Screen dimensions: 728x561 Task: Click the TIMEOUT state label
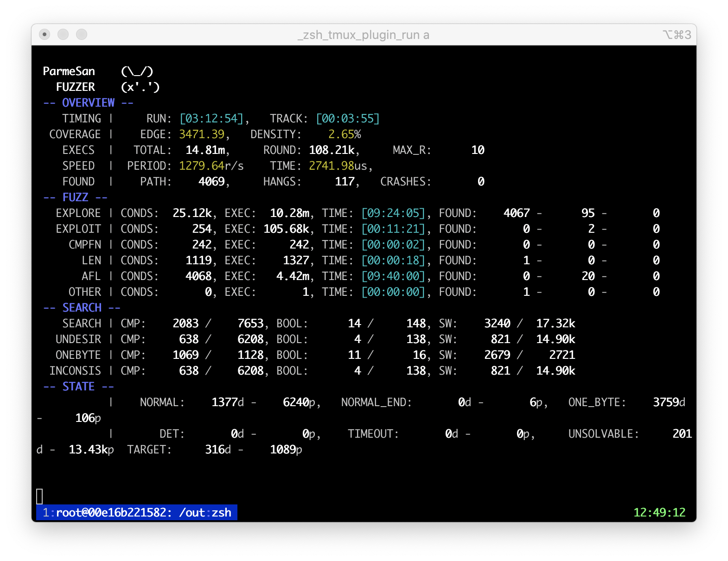pos(373,434)
